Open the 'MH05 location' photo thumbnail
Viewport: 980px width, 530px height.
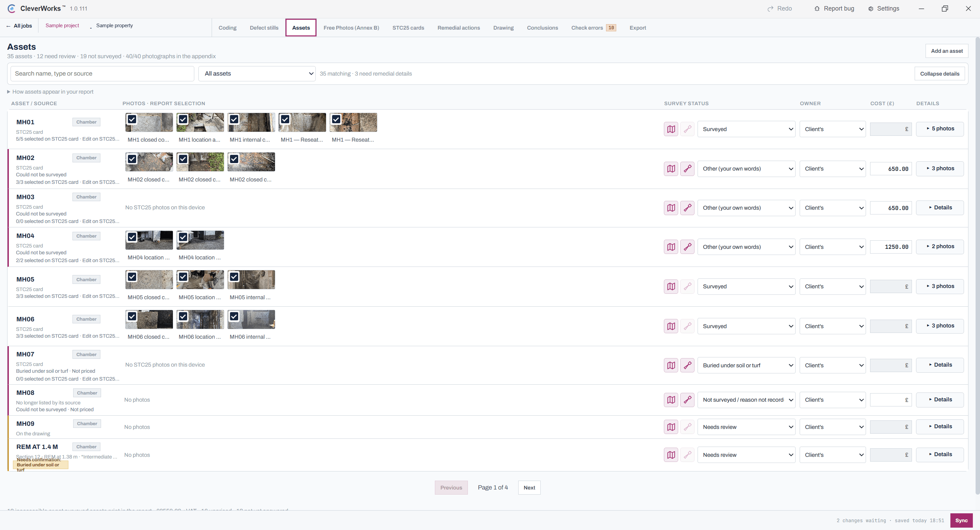click(x=200, y=280)
